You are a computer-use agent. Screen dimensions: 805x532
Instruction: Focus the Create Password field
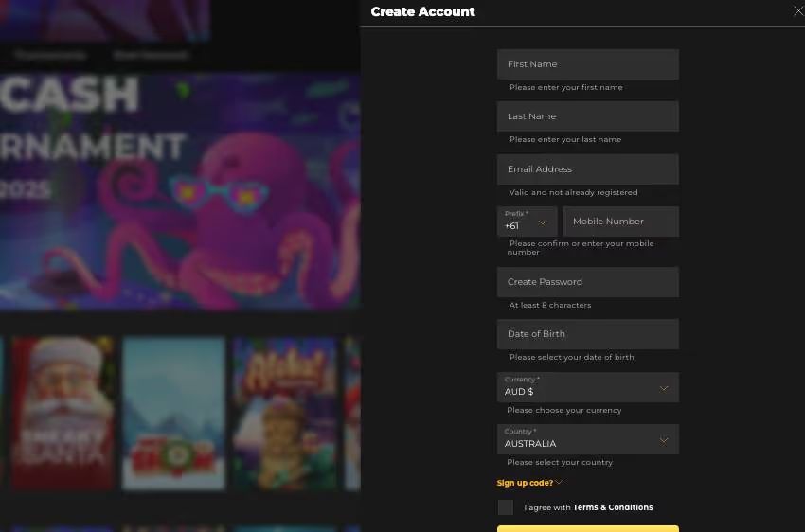pos(588,282)
